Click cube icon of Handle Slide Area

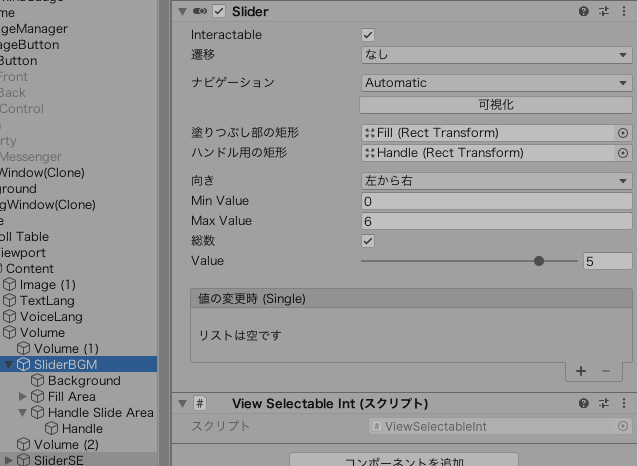pyautogui.click(x=37, y=412)
